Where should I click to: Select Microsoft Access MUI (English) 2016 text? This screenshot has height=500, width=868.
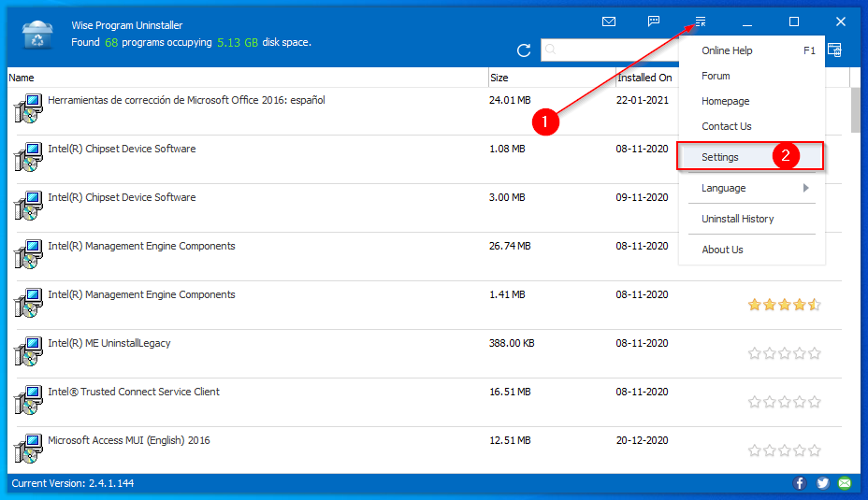(x=129, y=440)
